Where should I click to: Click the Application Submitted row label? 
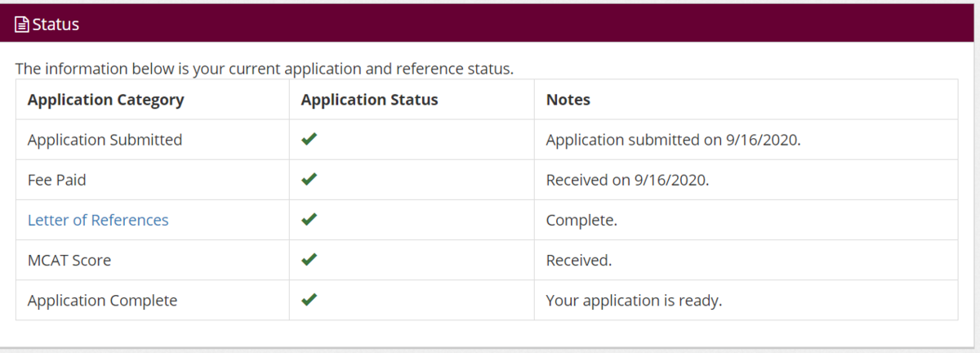click(105, 140)
